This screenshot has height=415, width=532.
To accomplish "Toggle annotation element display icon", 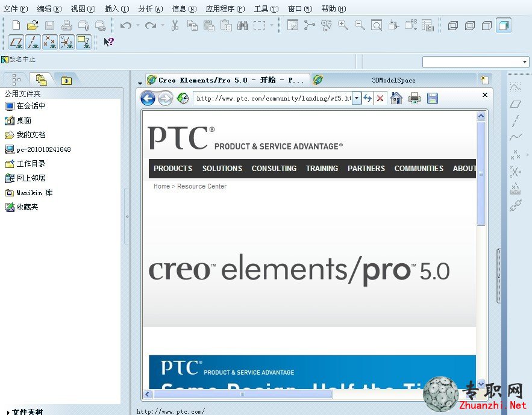I will [84, 42].
